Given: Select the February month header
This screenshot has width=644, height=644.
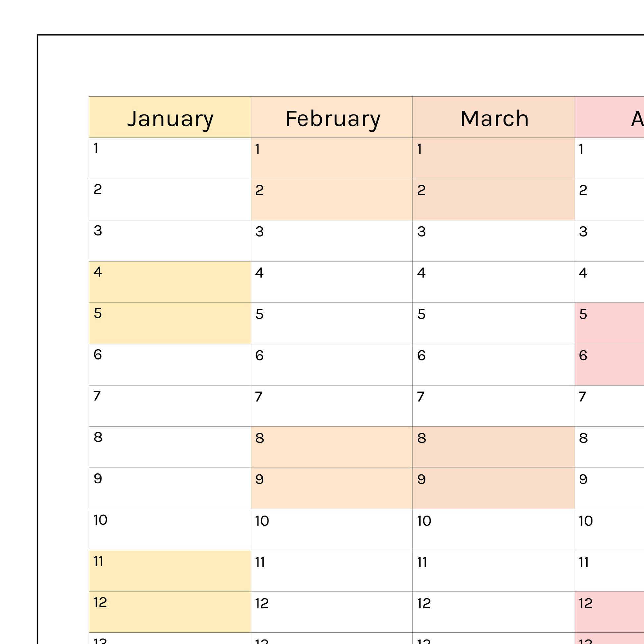Looking at the screenshot, I should pyautogui.click(x=331, y=117).
